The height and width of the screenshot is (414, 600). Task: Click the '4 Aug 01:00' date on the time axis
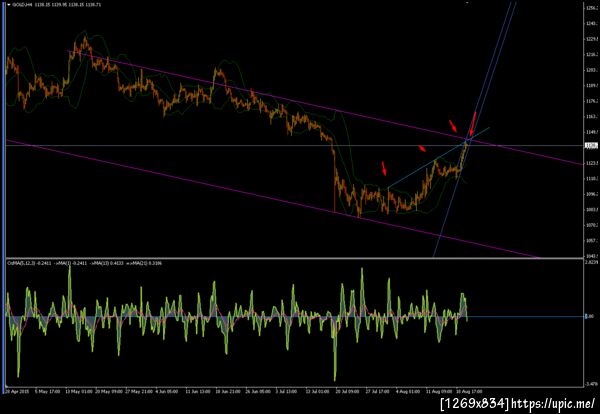(409, 391)
